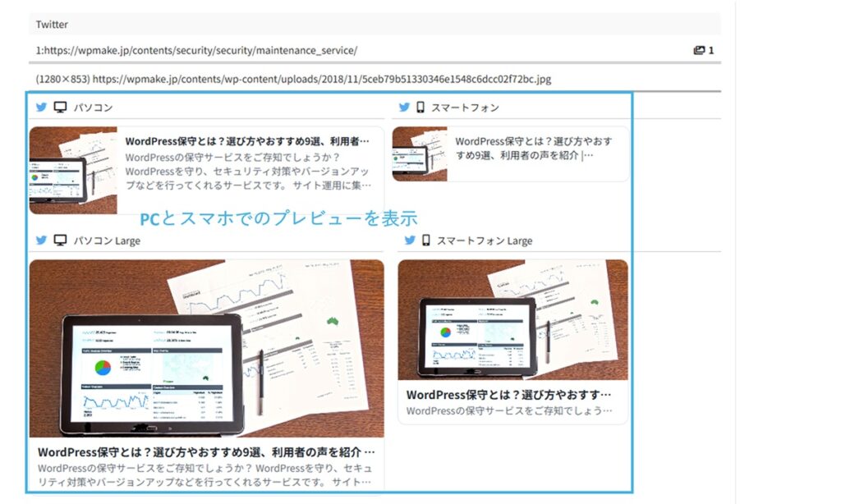Click the smartphone icon for スマートフォン Large

tap(425, 241)
